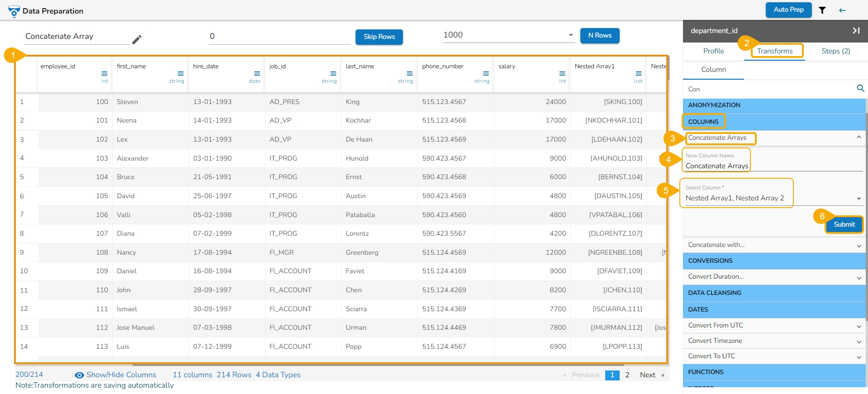
Task: Open the 1000 rows count dropdown
Action: [570, 35]
